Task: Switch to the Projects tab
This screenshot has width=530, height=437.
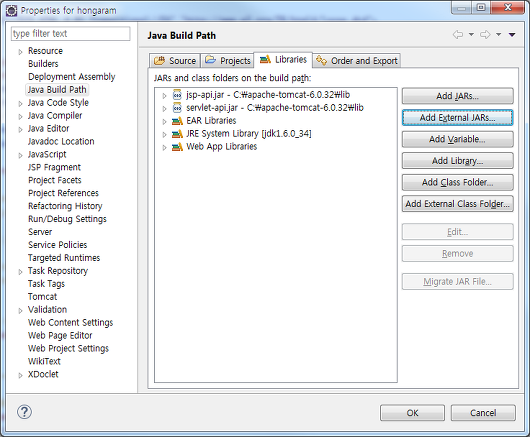Action: [x=227, y=61]
